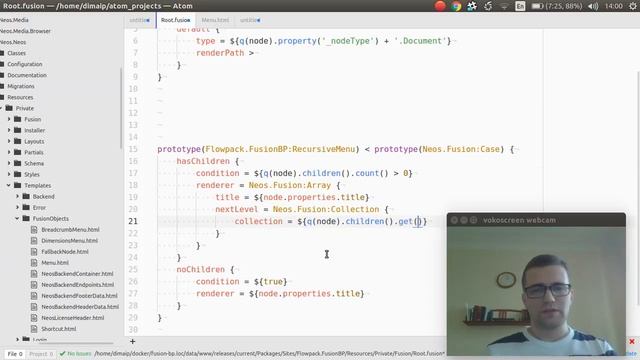This screenshot has height=360, width=640.
Task: Click the Partials folder icon
Action: (x=17, y=152)
